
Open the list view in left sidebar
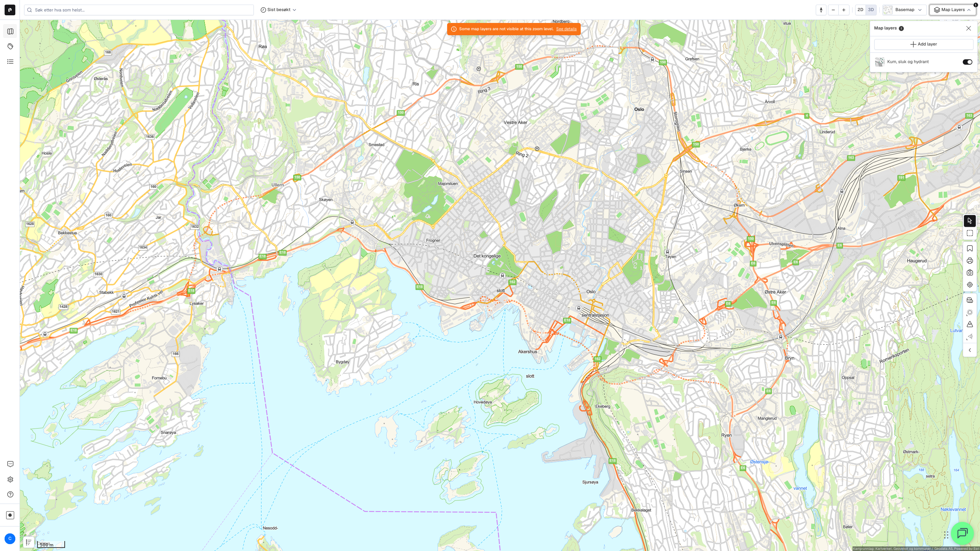coord(10,62)
